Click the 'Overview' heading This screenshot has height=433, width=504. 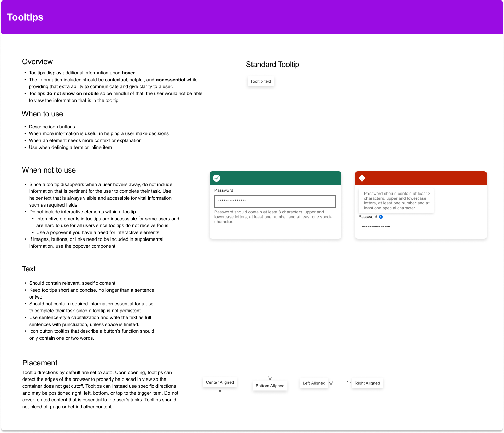pos(37,62)
